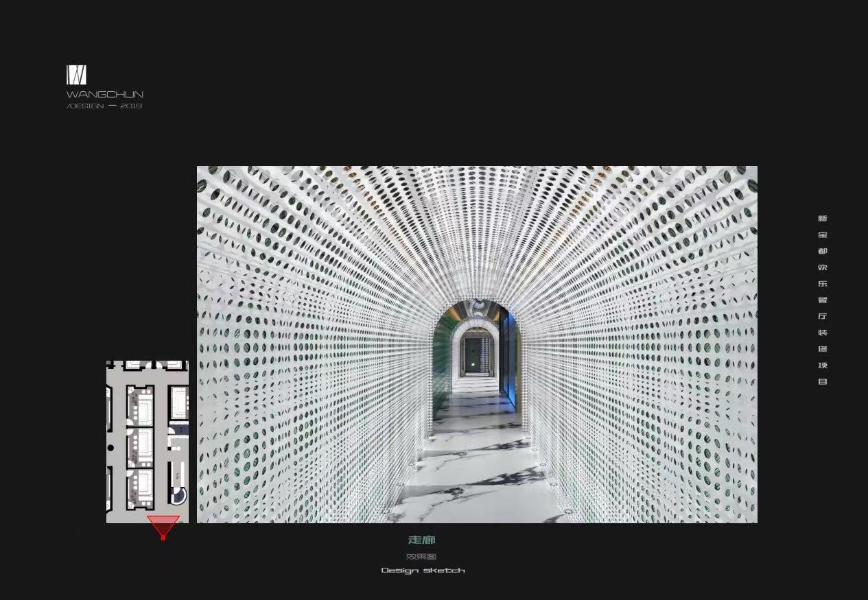Image resolution: width=868 pixels, height=600 pixels.
Task: Select the bottom Chinese character 目
Action: pos(822,382)
